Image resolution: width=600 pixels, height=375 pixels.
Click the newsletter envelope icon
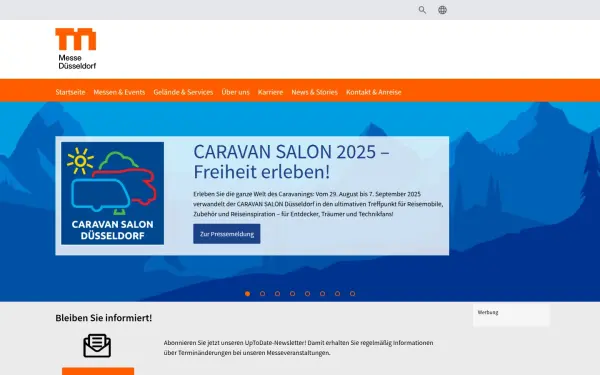pyautogui.click(x=97, y=346)
